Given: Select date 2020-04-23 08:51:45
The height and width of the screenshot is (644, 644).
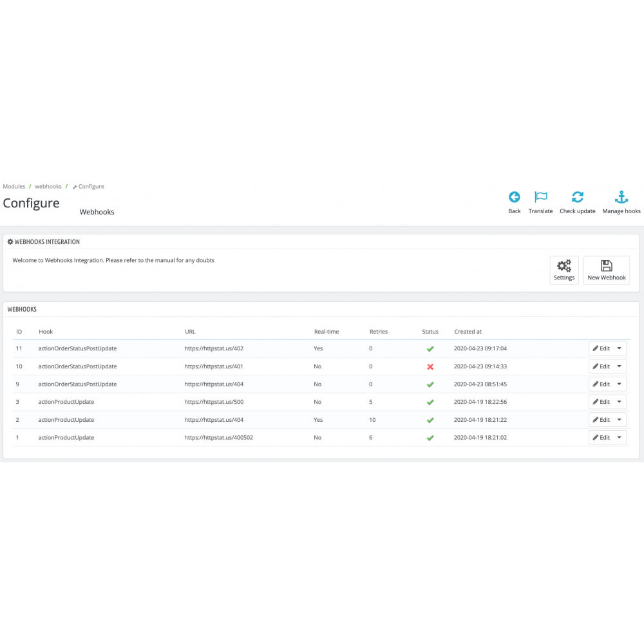Looking at the screenshot, I should pyautogui.click(x=480, y=384).
